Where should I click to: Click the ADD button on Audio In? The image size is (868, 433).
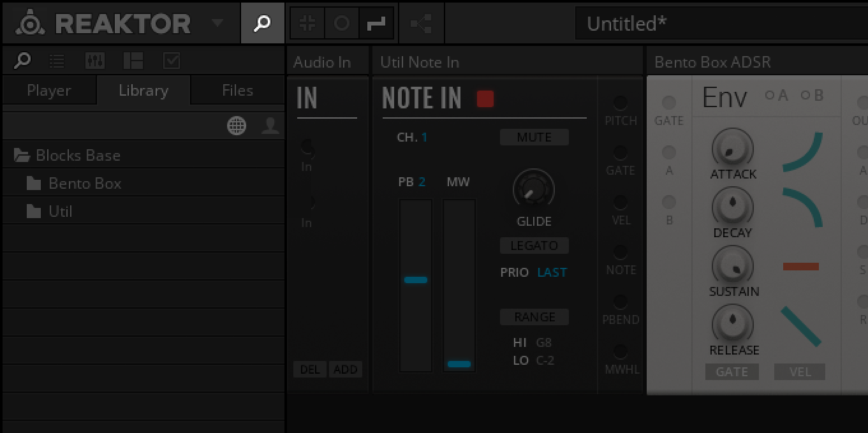346,370
